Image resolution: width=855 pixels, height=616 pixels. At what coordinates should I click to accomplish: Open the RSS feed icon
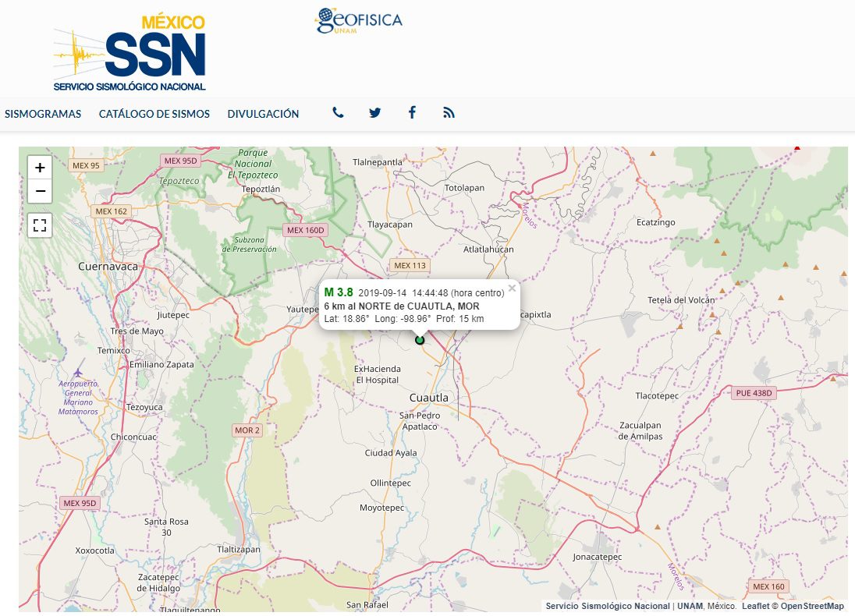pyautogui.click(x=449, y=113)
